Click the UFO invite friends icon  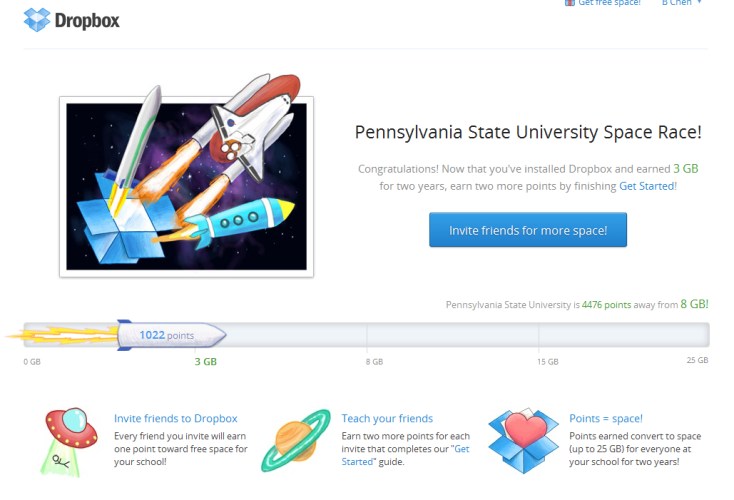(x=69, y=442)
